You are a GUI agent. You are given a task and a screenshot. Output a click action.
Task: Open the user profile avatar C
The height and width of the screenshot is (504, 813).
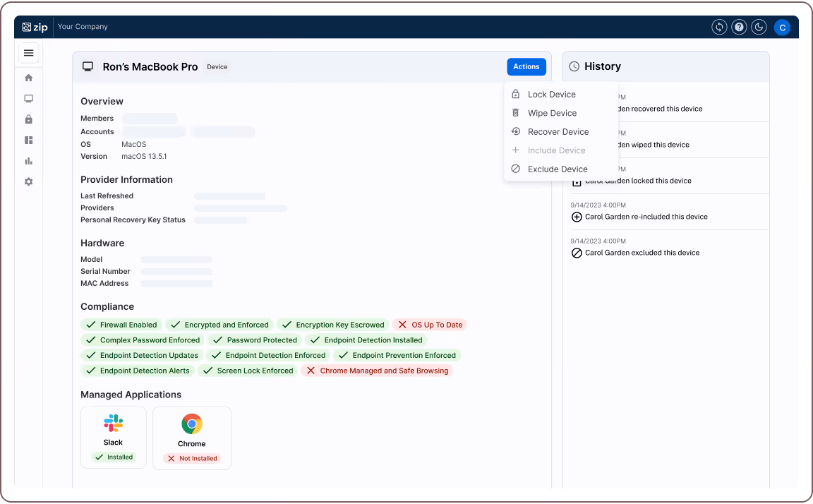coord(782,27)
